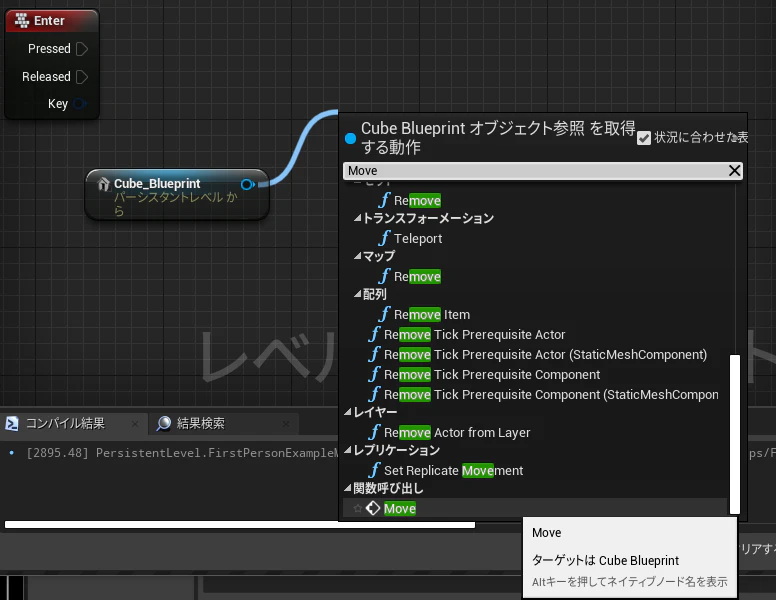Click the favorite star beside Move
This screenshot has width=776, height=600.
pos(358,508)
